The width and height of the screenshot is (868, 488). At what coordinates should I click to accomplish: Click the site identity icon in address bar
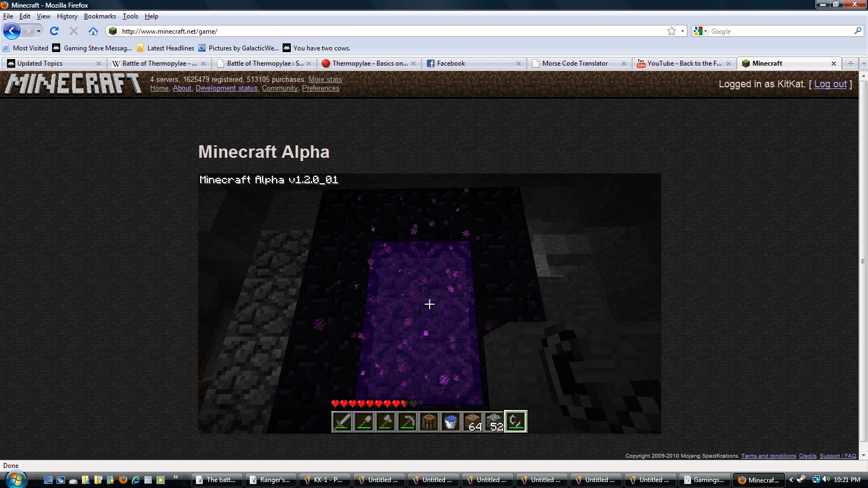pos(113,31)
